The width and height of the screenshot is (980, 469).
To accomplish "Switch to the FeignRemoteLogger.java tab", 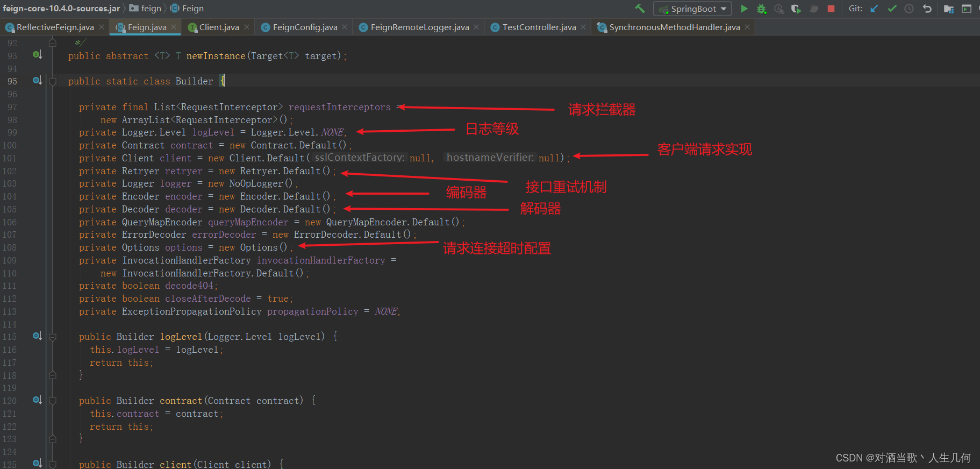I will pyautogui.click(x=420, y=27).
